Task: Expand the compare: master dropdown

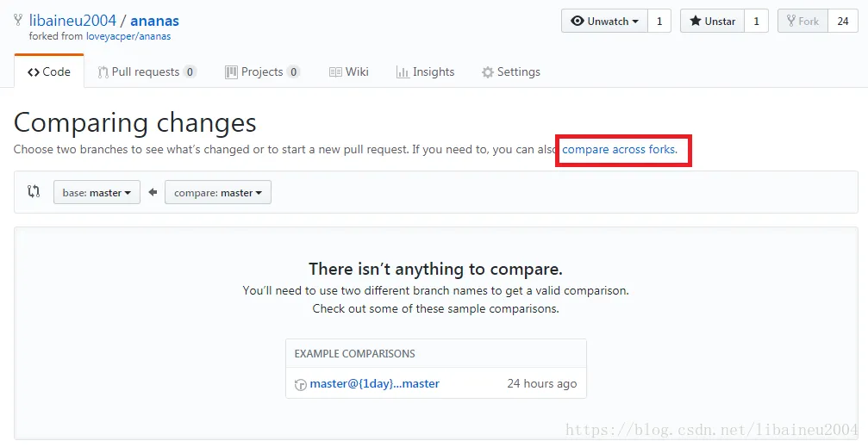Action: click(x=218, y=193)
